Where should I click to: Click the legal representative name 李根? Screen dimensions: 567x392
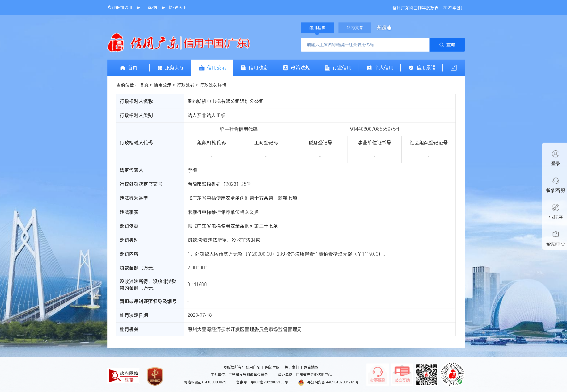coord(192,170)
